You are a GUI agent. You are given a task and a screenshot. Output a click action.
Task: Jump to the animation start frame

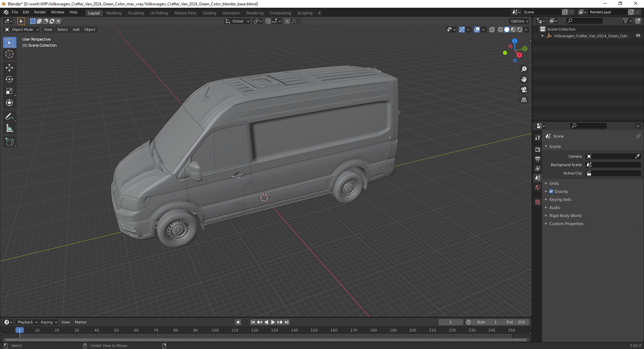(253, 322)
